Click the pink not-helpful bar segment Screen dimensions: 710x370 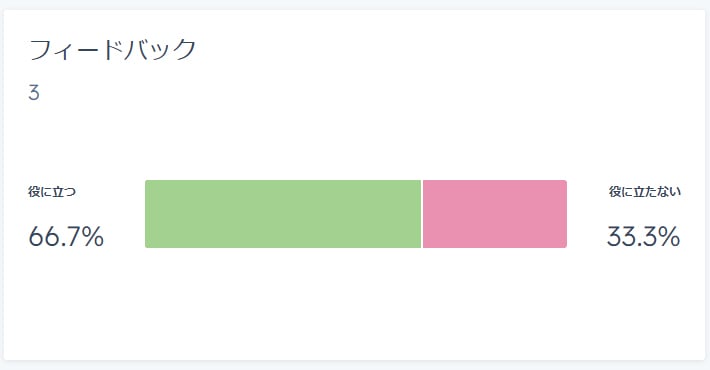[495, 214]
